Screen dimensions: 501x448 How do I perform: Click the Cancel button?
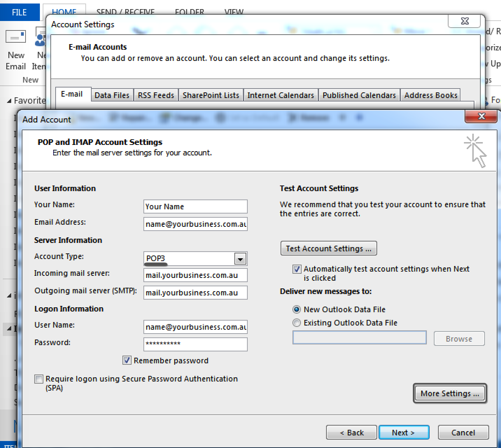[463, 433]
